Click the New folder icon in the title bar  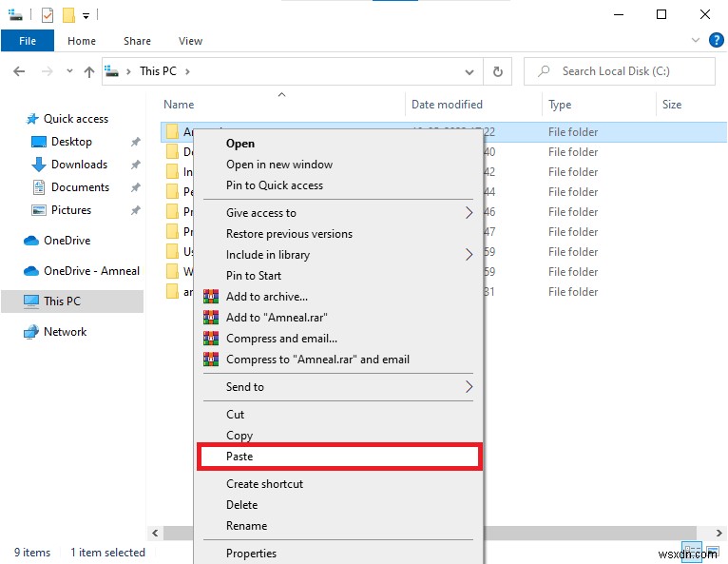[68, 15]
